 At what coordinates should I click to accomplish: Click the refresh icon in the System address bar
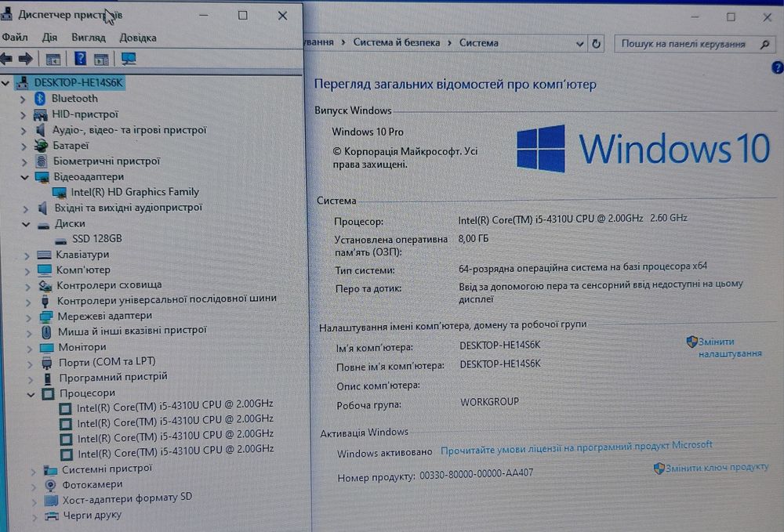(x=596, y=43)
